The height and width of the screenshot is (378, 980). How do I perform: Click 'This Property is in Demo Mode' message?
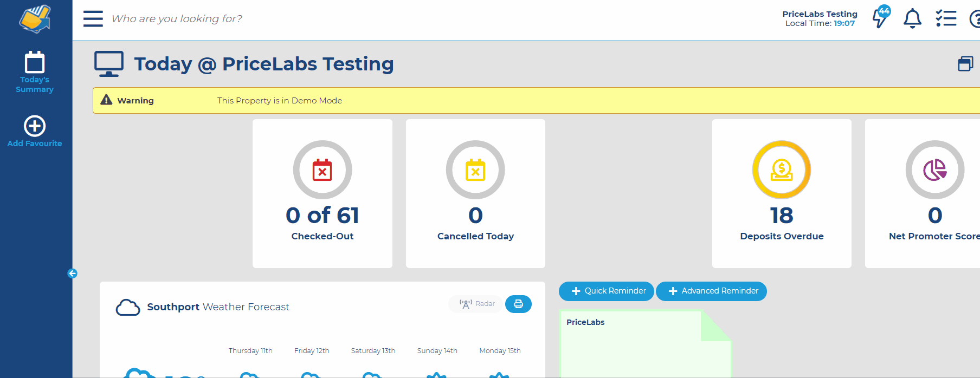tap(280, 101)
